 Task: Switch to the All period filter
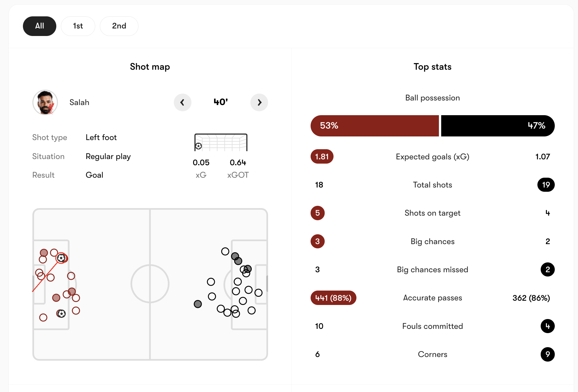click(40, 26)
